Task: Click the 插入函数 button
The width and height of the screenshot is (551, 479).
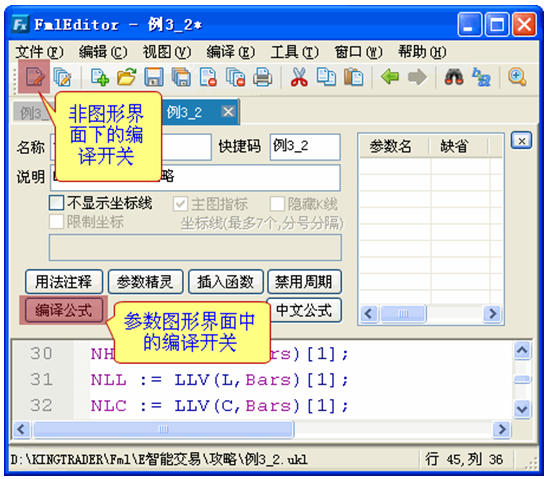Action: [x=226, y=282]
